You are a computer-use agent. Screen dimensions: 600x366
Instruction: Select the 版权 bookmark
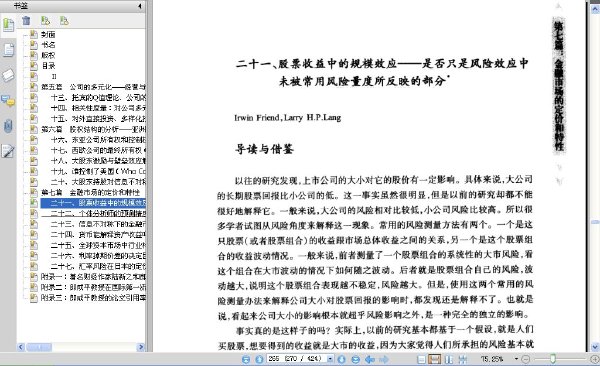(x=48, y=55)
